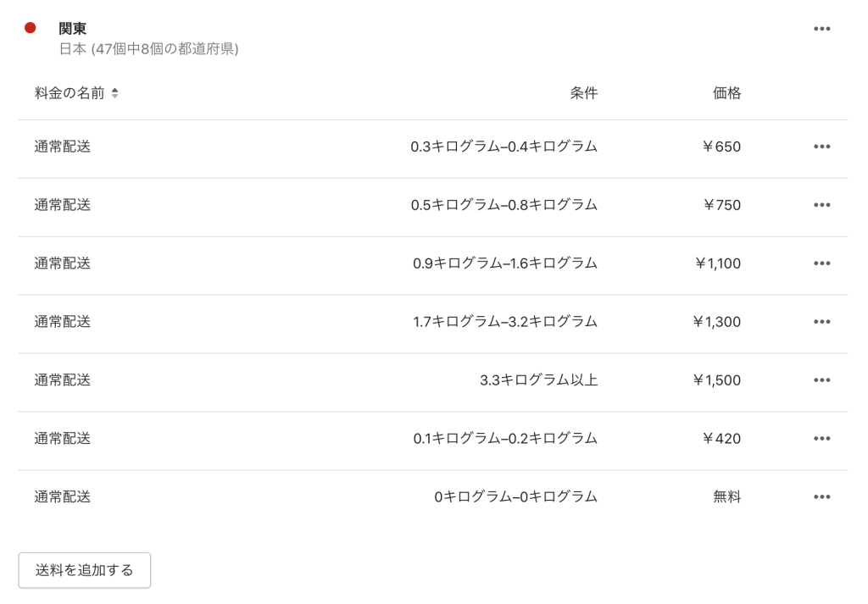Open options for the 無料 rate

pos(821,496)
